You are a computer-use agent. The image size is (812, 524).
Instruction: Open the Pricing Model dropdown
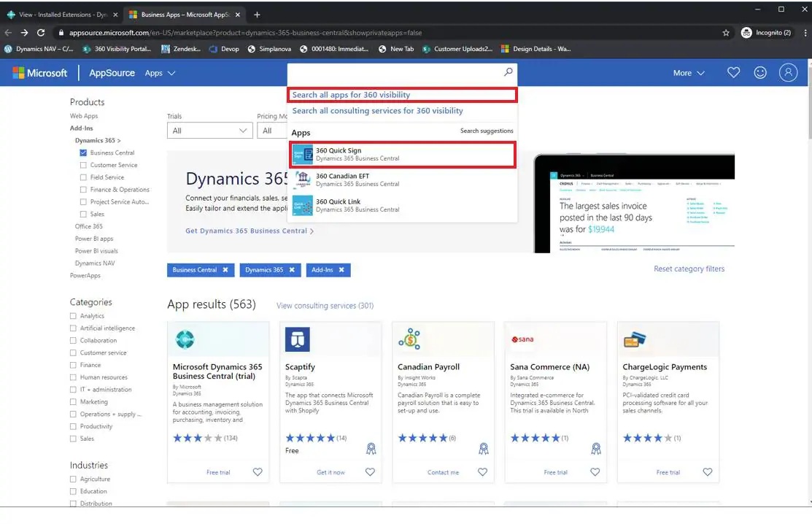coord(272,131)
